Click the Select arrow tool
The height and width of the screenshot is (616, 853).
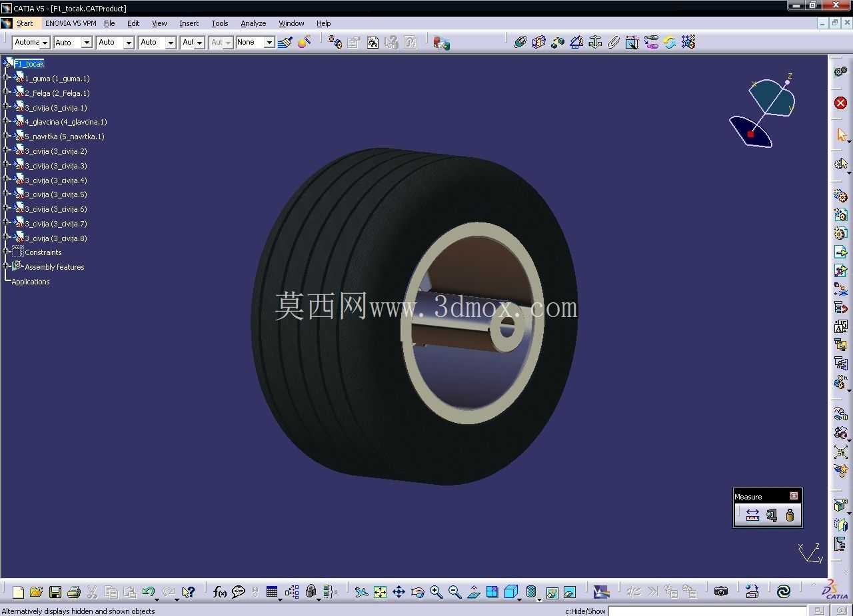pyautogui.click(x=841, y=135)
